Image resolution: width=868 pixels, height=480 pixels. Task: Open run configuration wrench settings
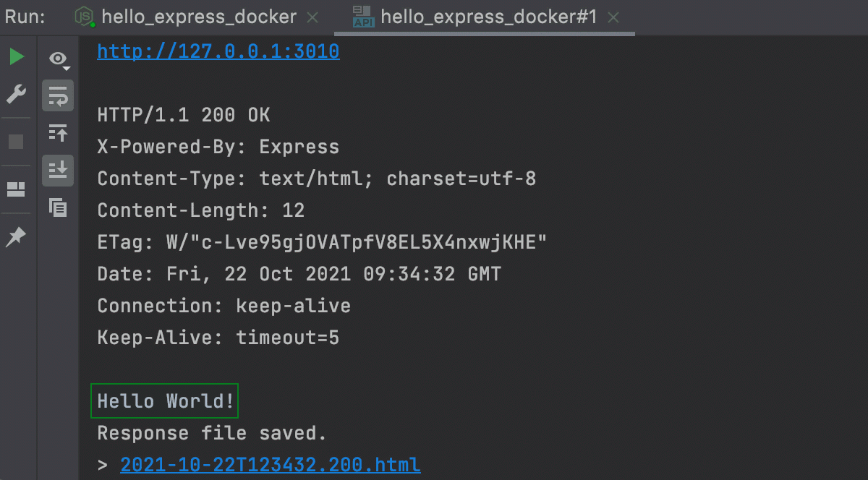coord(16,94)
